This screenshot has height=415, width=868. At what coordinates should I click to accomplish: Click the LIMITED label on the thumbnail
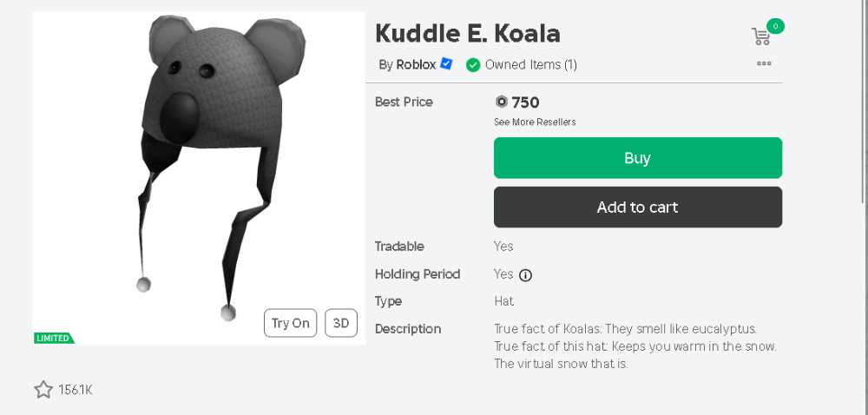point(54,338)
